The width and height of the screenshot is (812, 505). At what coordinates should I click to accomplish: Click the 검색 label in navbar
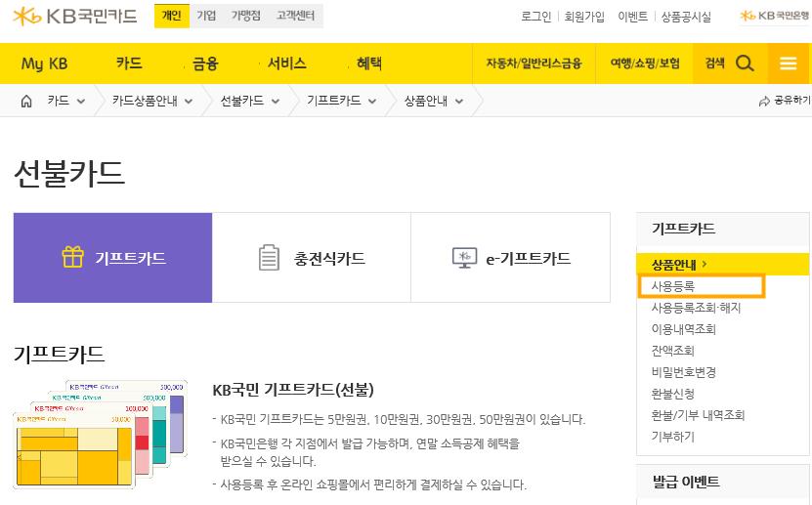[714, 63]
